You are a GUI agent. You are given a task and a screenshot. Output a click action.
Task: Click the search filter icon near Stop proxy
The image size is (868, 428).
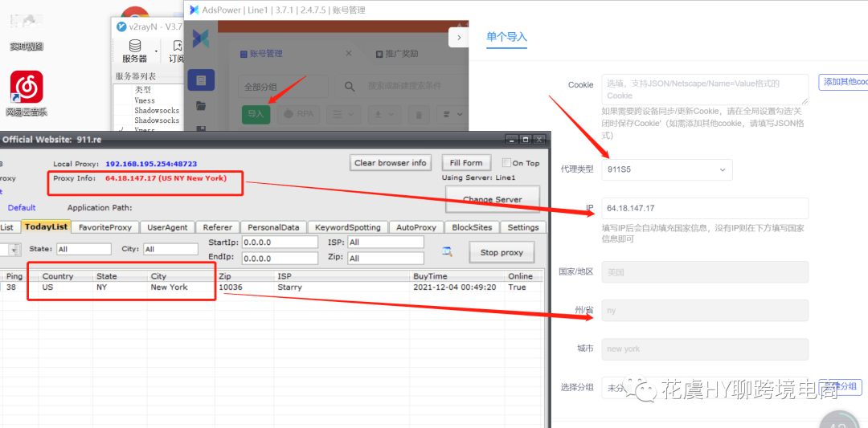448,251
